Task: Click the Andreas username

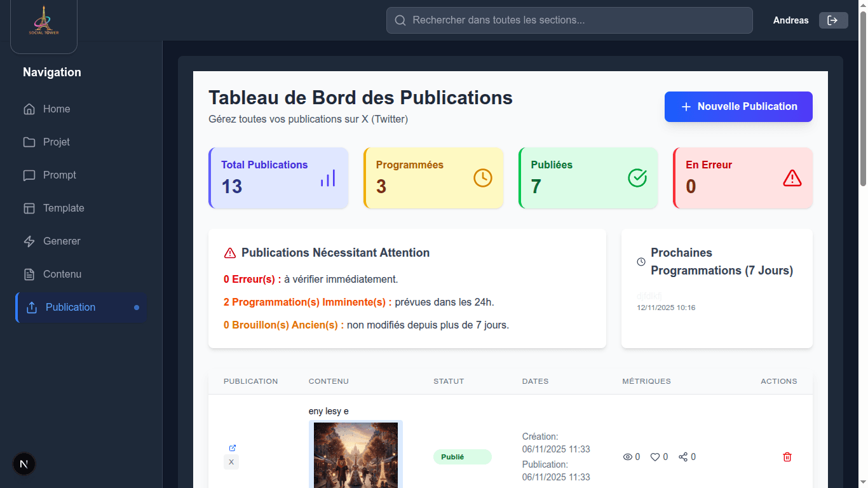Action: [x=791, y=20]
